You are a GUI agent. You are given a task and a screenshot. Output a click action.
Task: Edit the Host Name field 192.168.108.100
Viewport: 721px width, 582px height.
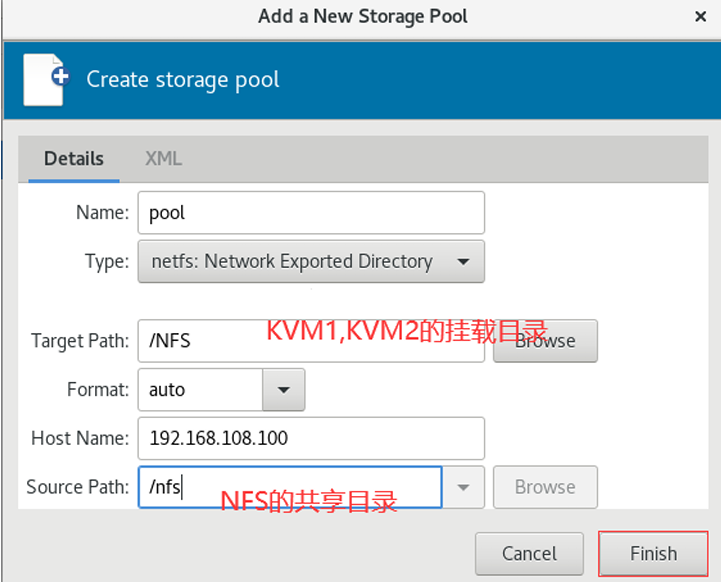click(311, 439)
